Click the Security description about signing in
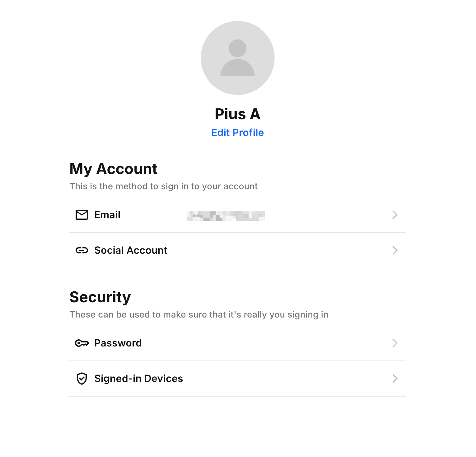476x457 pixels. [x=199, y=315]
